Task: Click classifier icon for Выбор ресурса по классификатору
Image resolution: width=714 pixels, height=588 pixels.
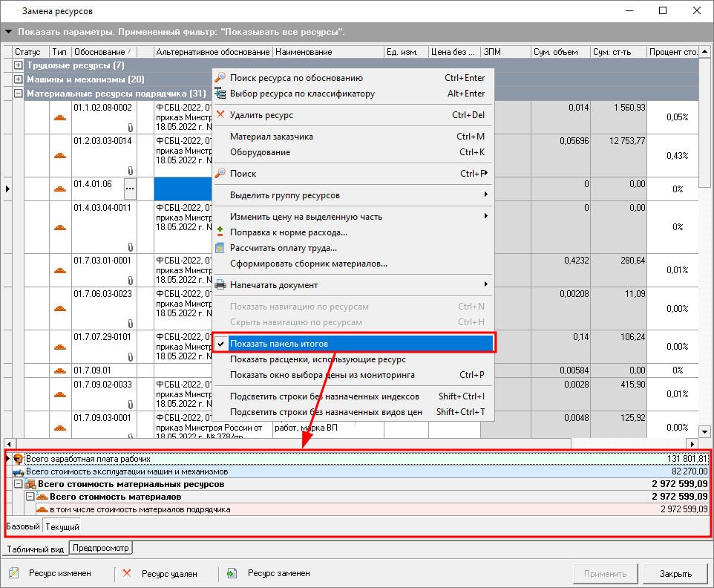Action: coord(220,94)
